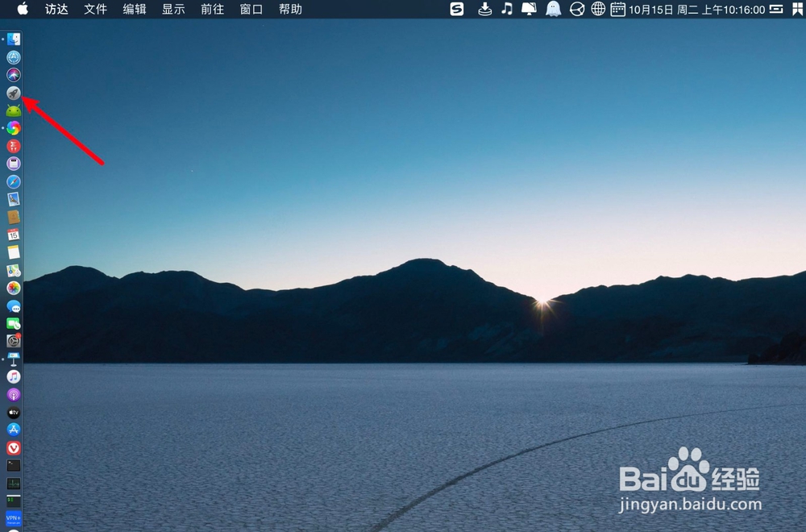Open the 访达 (Finder) menu
This screenshot has width=806, height=532.
[56, 9]
